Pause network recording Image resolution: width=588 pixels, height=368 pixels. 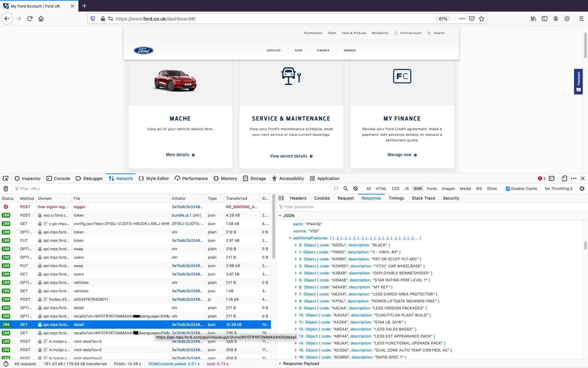point(336,188)
